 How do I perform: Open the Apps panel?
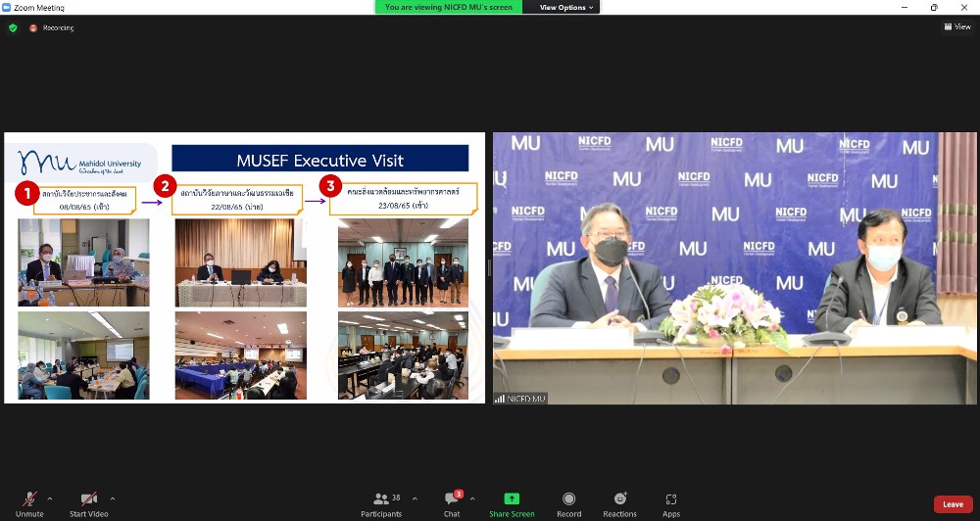671,504
